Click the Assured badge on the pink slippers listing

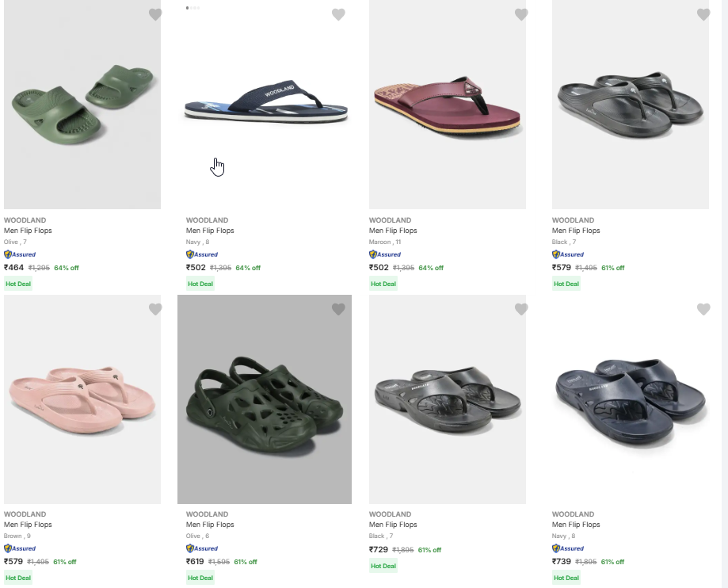tap(20, 548)
